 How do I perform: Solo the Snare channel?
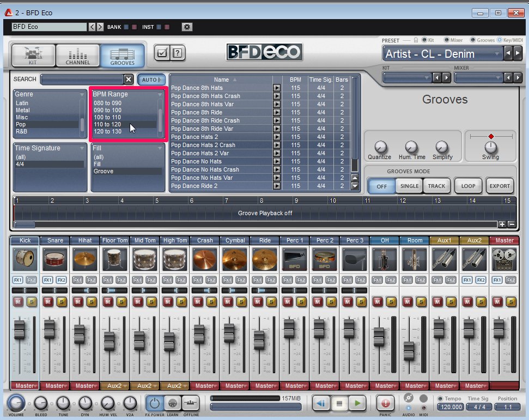click(62, 302)
